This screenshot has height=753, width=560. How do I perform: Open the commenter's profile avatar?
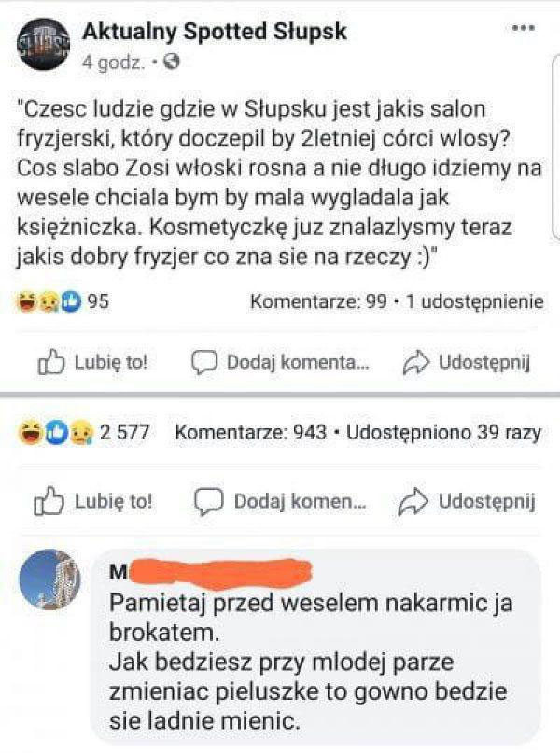[x=49, y=579]
